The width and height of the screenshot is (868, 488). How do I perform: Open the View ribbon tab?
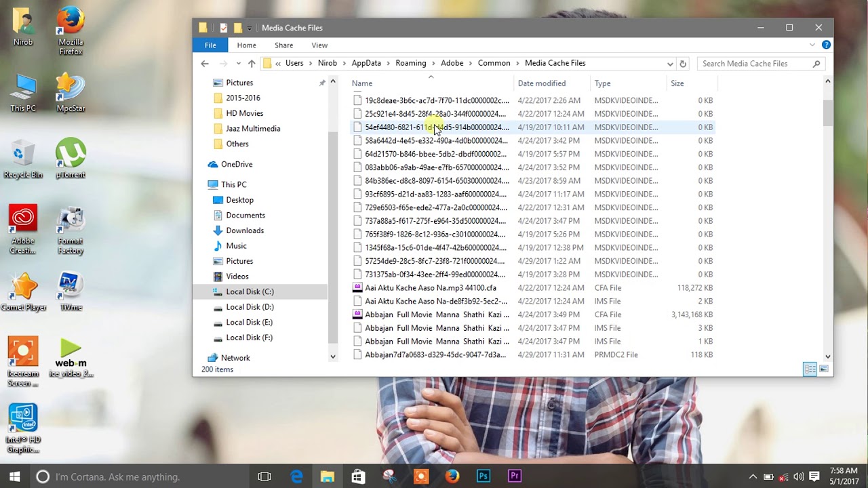319,45
